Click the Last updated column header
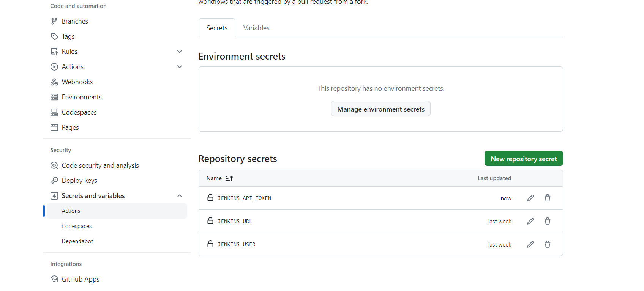644x291 pixels. [494, 178]
